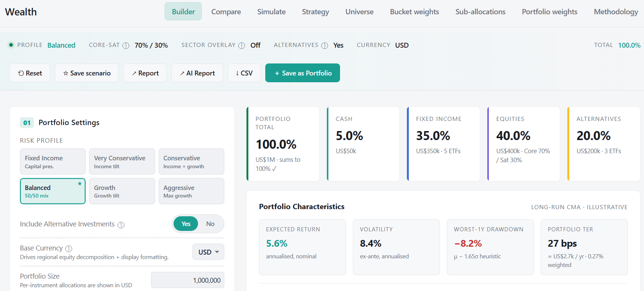This screenshot has height=291, width=644.
Task: Click the Fixed Income 35.0% card
Action: (443, 144)
